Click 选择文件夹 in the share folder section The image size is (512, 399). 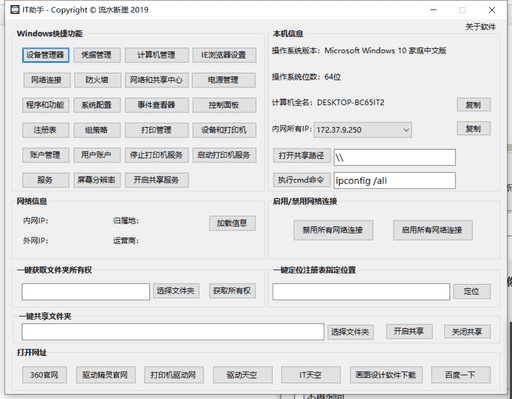[350, 332]
